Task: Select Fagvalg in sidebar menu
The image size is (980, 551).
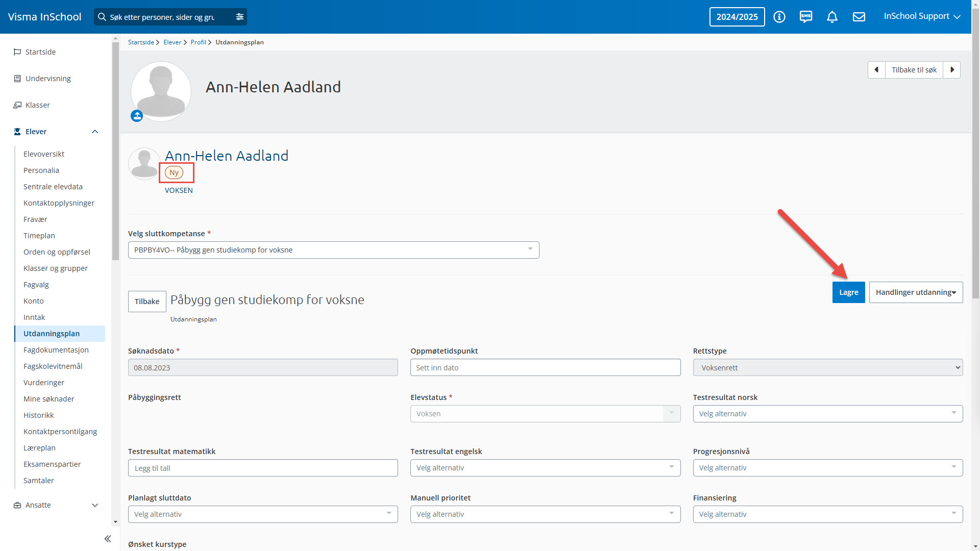Action: (36, 285)
